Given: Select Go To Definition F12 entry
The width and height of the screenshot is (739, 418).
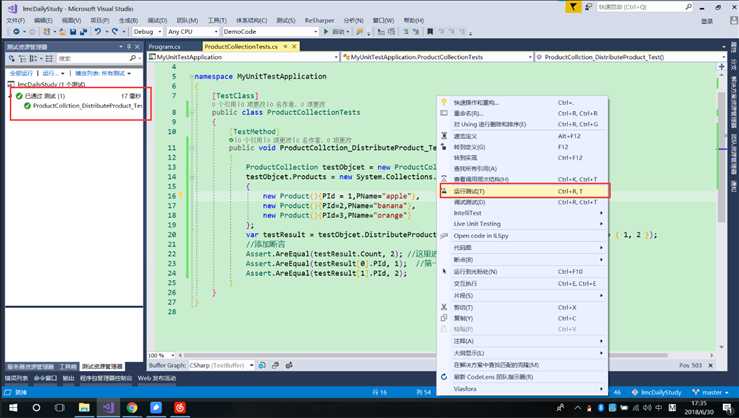Looking at the screenshot, I should (523, 147).
